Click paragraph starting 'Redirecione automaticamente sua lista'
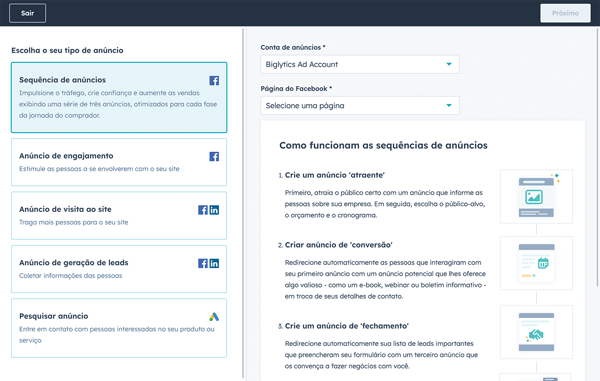Screen dimensions: 600x381 pyautogui.click(x=381, y=355)
